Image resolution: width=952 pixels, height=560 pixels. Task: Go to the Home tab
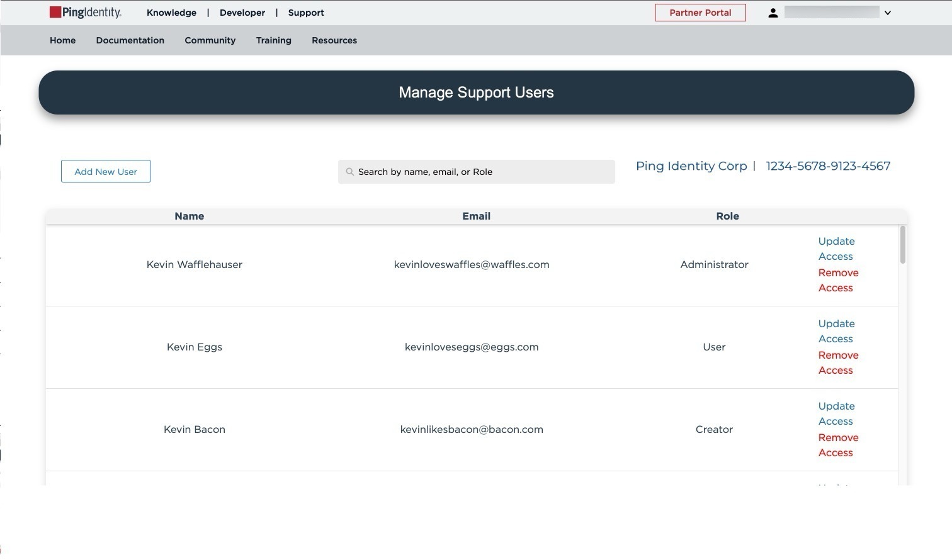pos(63,40)
